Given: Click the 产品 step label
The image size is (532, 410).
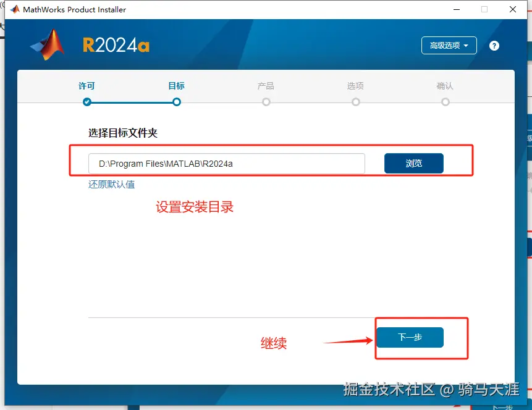Looking at the screenshot, I should (x=266, y=86).
